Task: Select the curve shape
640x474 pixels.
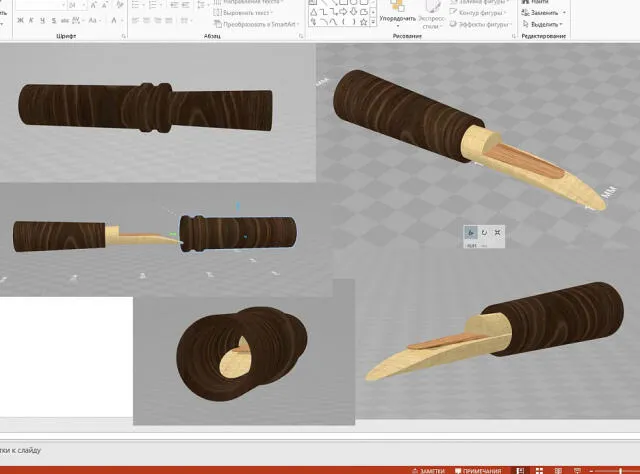Action: click(333, 22)
